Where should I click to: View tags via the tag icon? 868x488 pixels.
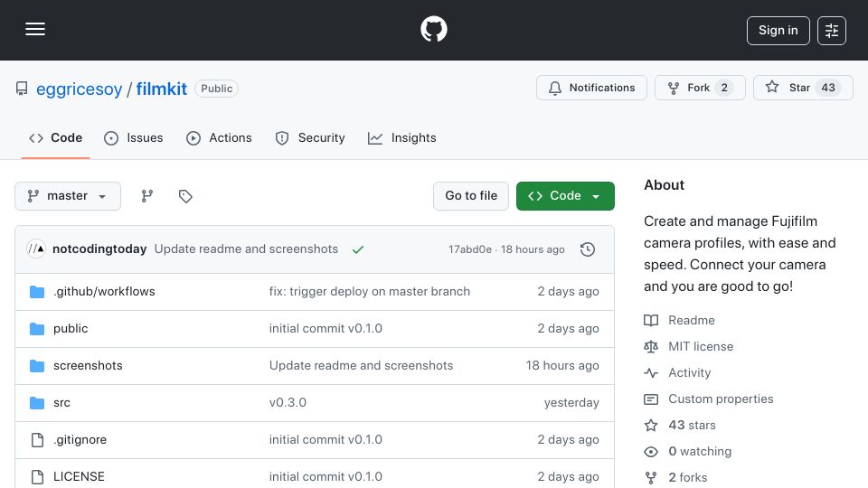tap(185, 196)
